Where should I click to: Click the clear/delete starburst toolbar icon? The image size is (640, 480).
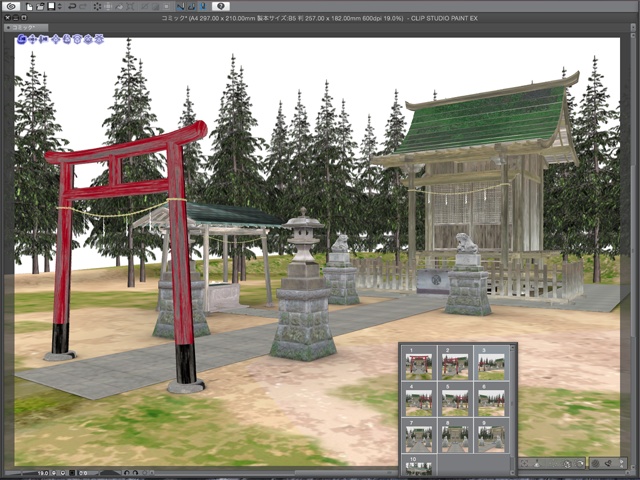pyautogui.click(x=98, y=7)
